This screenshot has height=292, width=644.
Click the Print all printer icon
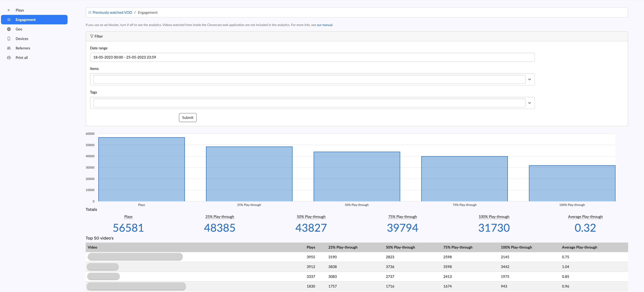(9, 58)
